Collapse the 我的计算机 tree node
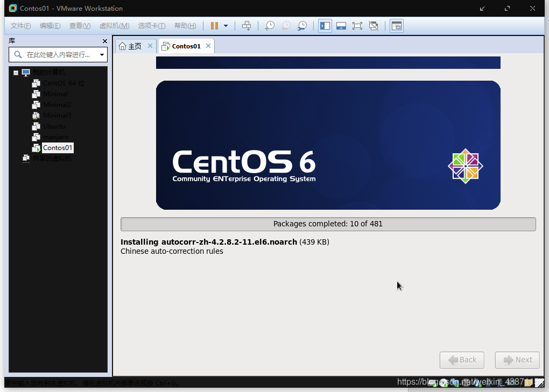Screen dimensions: 549x392 click(x=16, y=73)
